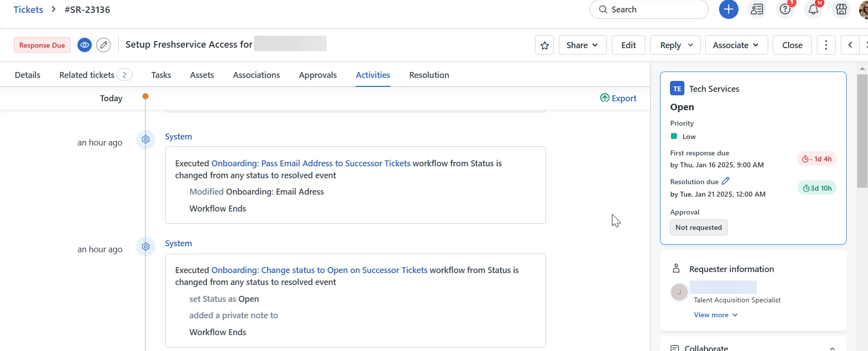Open the agent availability card icon
868x351 pixels.
[757, 9]
